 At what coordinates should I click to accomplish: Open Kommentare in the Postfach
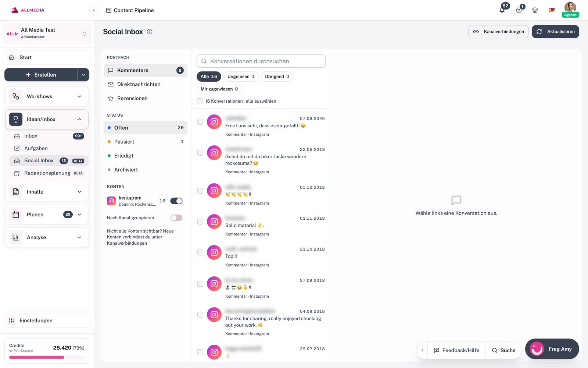[146, 70]
